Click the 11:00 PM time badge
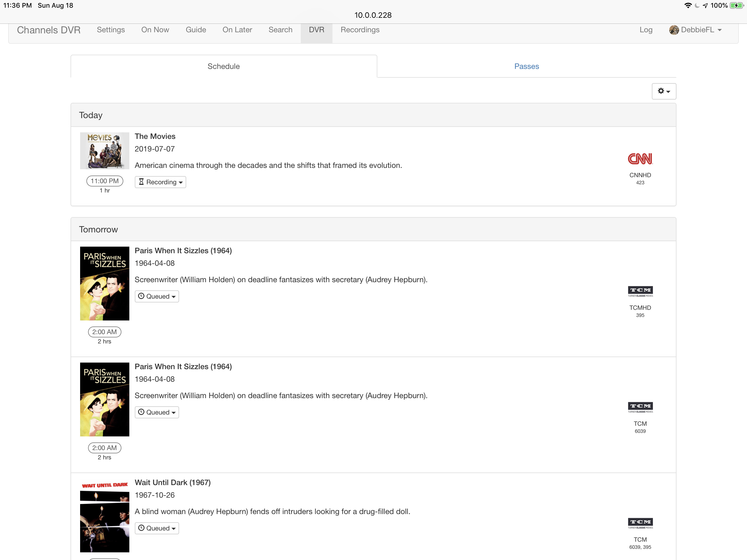747x560 pixels. point(104,181)
